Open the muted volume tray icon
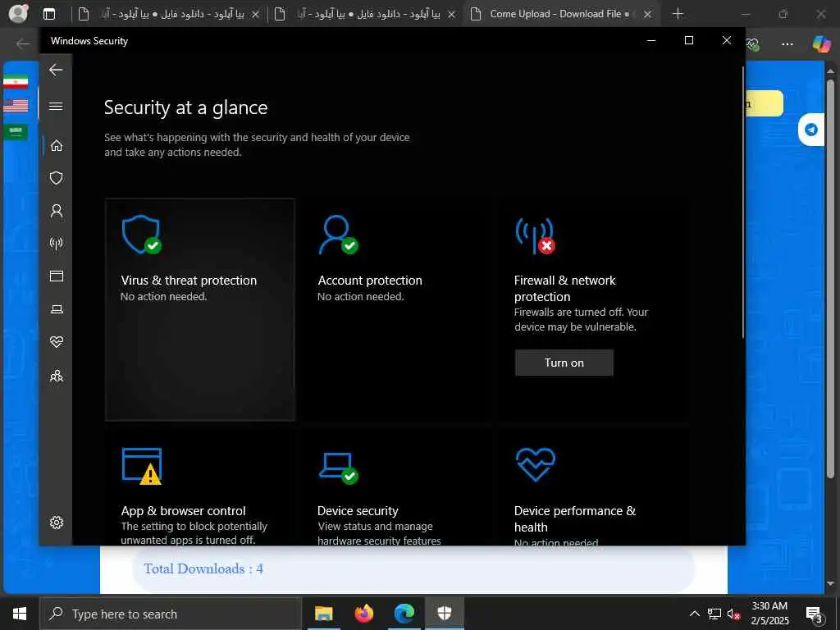 point(733,614)
